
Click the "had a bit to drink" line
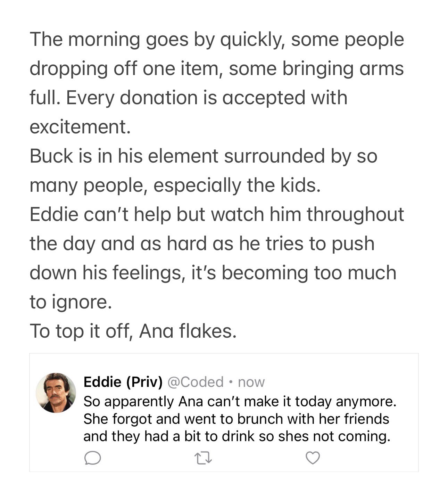(x=237, y=436)
